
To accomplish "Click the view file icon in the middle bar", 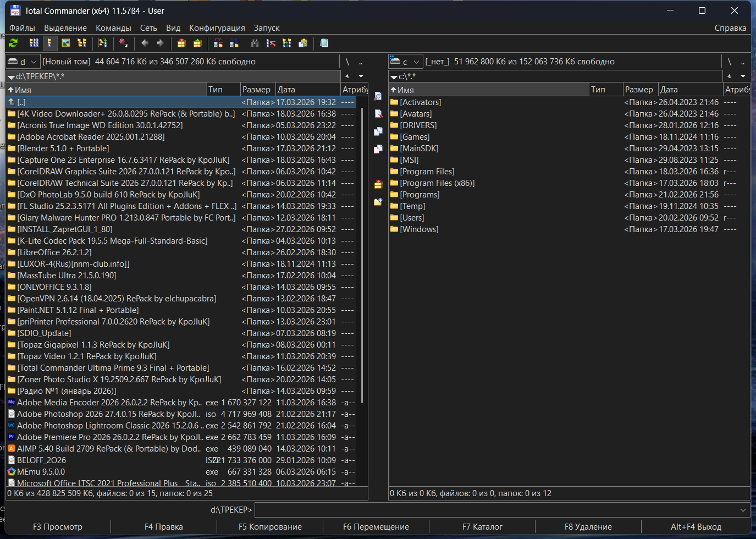I will tap(378, 96).
